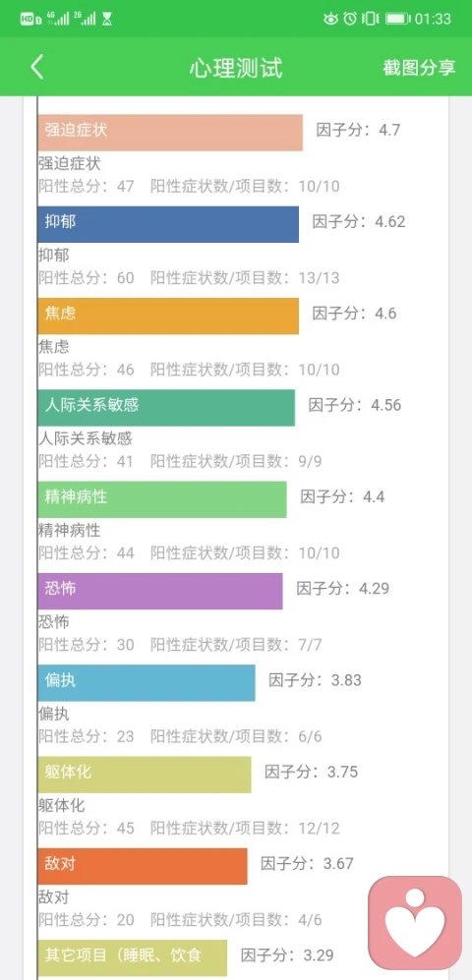Select the red-orange 敌对 bar
Viewport: 472px width, 980px height.
[x=143, y=866]
